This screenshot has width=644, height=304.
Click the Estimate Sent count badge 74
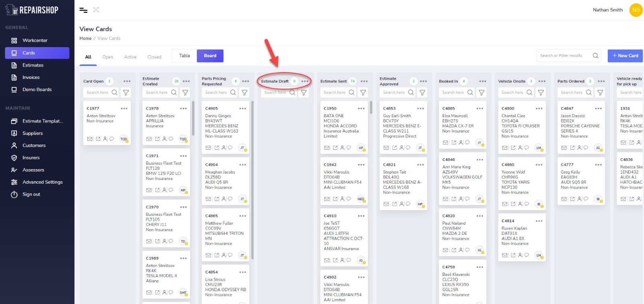coord(353,81)
